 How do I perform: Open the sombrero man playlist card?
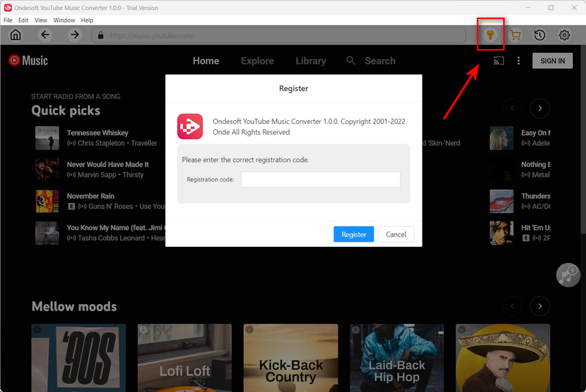tap(502, 358)
